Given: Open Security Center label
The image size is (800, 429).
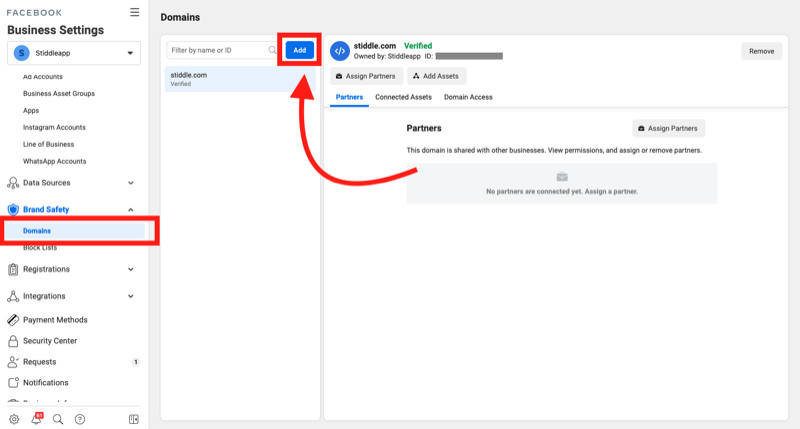Looking at the screenshot, I should [x=50, y=341].
